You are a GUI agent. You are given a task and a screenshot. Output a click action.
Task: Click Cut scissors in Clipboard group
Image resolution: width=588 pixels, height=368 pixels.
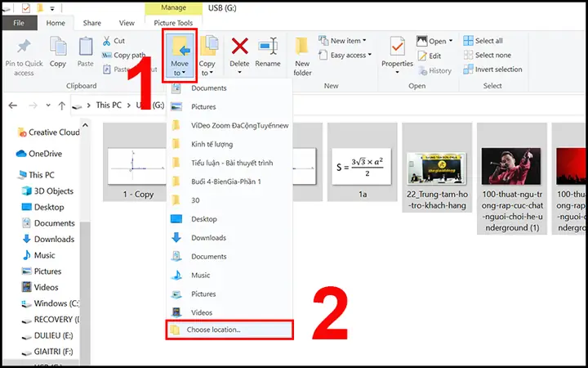[114, 41]
